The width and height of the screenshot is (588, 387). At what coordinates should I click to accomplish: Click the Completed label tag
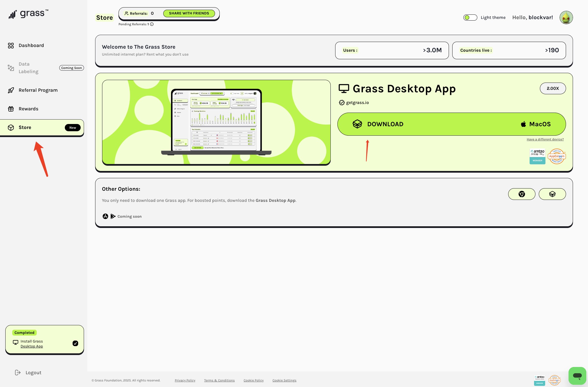point(24,333)
